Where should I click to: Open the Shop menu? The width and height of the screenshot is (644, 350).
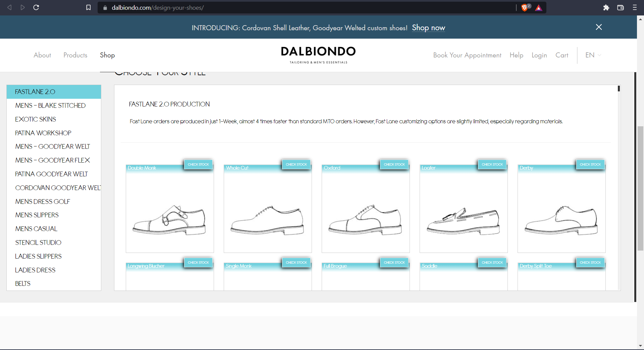click(x=107, y=55)
